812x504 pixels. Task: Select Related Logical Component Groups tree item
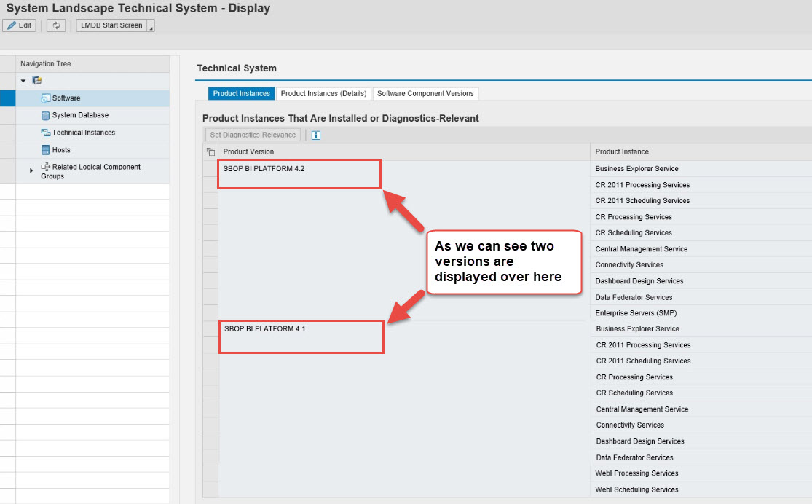coord(90,171)
